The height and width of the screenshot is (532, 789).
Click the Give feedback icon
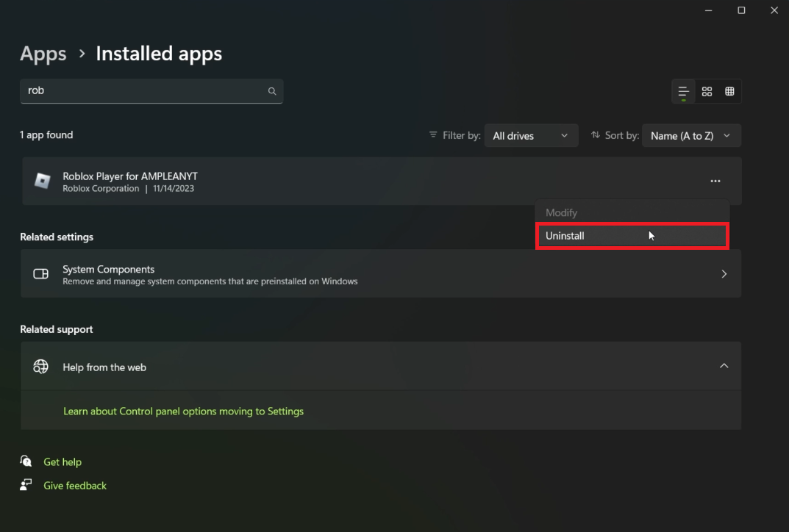pyautogui.click(x=26, y=485)
